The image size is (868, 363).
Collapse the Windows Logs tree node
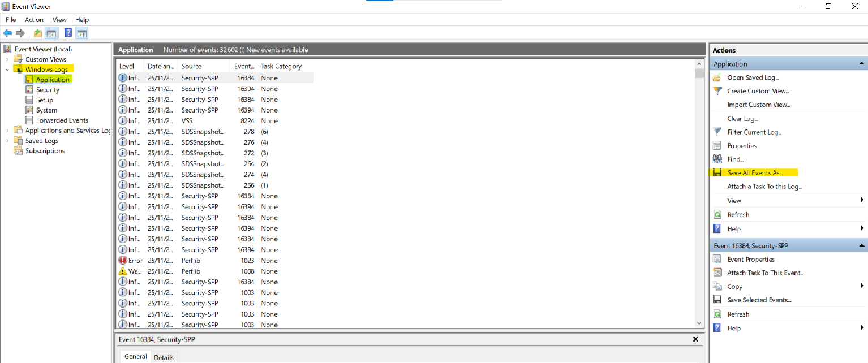pyautogui.click(x=7, y=70)
